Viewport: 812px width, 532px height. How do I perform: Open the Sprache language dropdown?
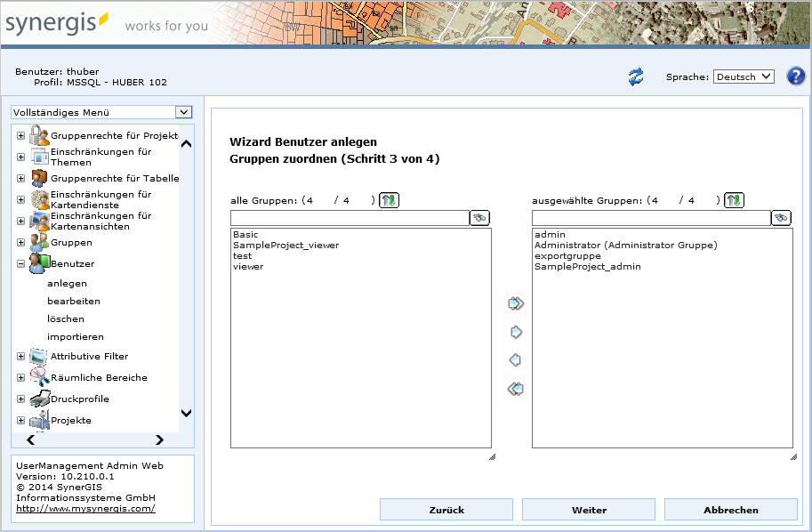(x=744, y=77)
